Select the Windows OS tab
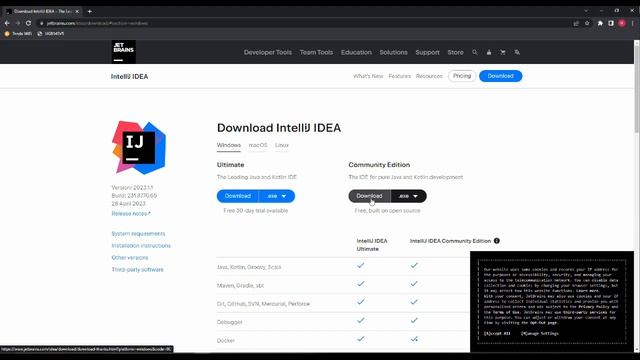Screen dimensions: 640x360 pyautogui.click(x=229, y=145)
